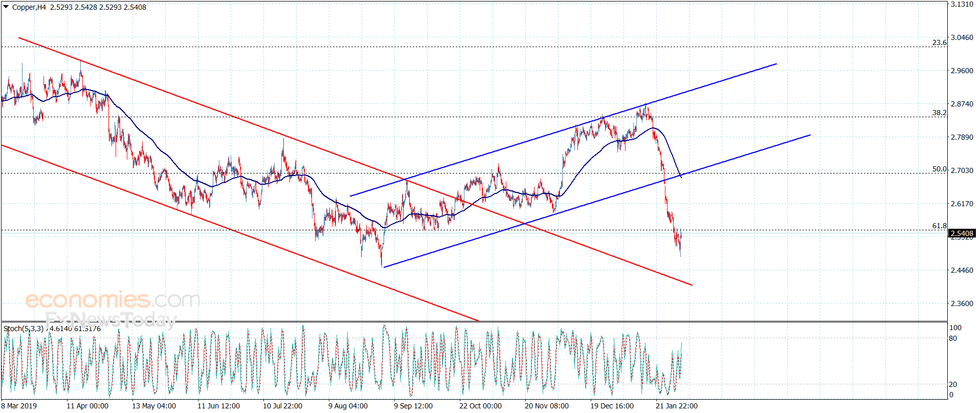Click the 20 Nov 08:00 time label

tap(547, 406)
